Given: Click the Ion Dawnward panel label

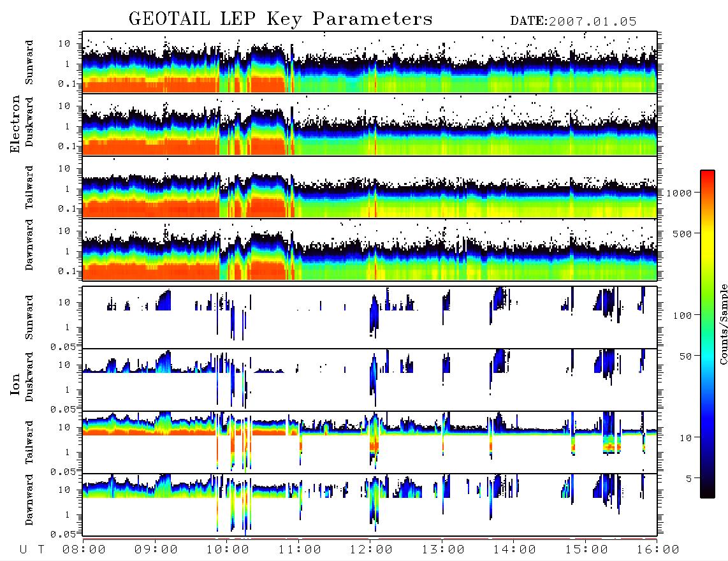Looking at the screenshot, I should point(29,500).
